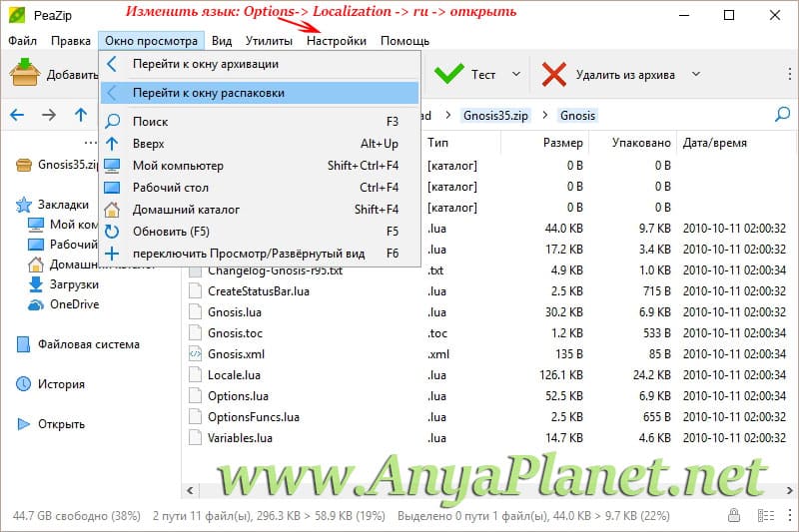Select the Gnosis.toc file
This screenshot has width=799, height=532.
click(235, 333)
